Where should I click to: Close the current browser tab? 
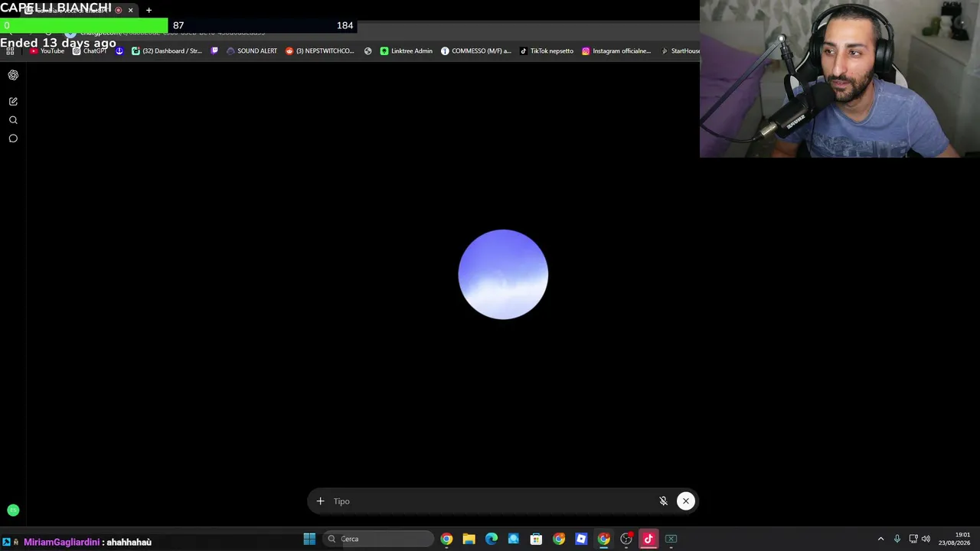pyautogui.click(x=130, y=10)
